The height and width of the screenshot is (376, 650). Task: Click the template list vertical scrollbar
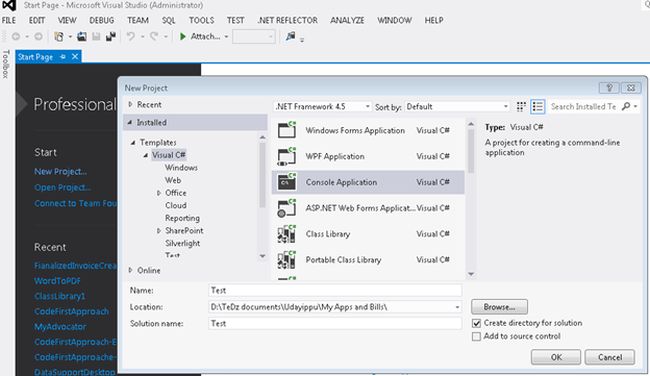coord(471,150)
